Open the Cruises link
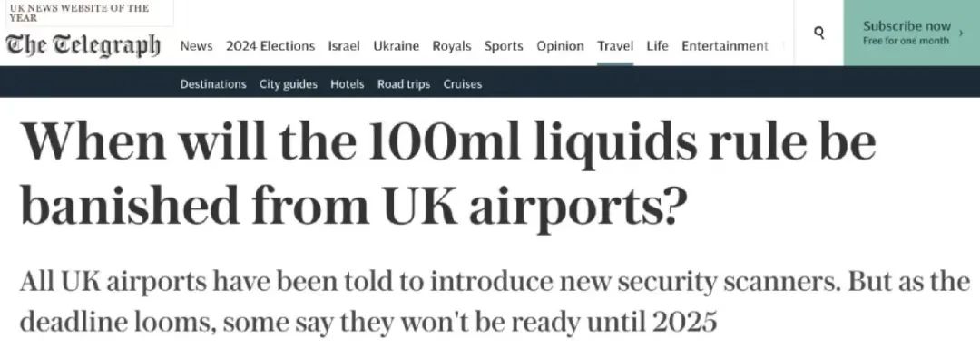 463,84
